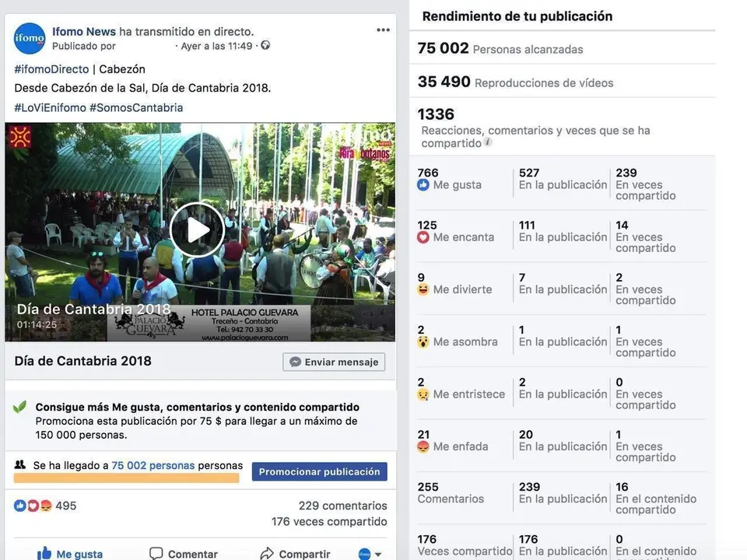Click the Comentar speech bubble button
Screen dimensions: 747x560
[x=184, y=553]
